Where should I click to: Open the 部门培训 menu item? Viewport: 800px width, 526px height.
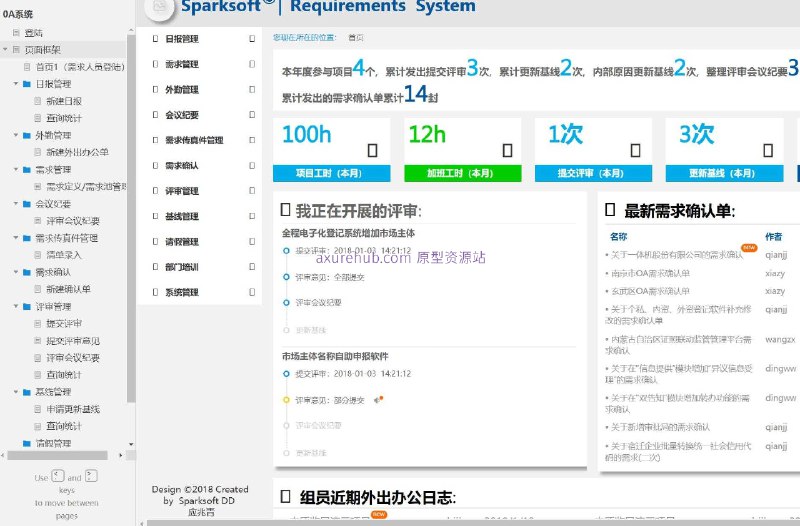(x=182, y=267)
